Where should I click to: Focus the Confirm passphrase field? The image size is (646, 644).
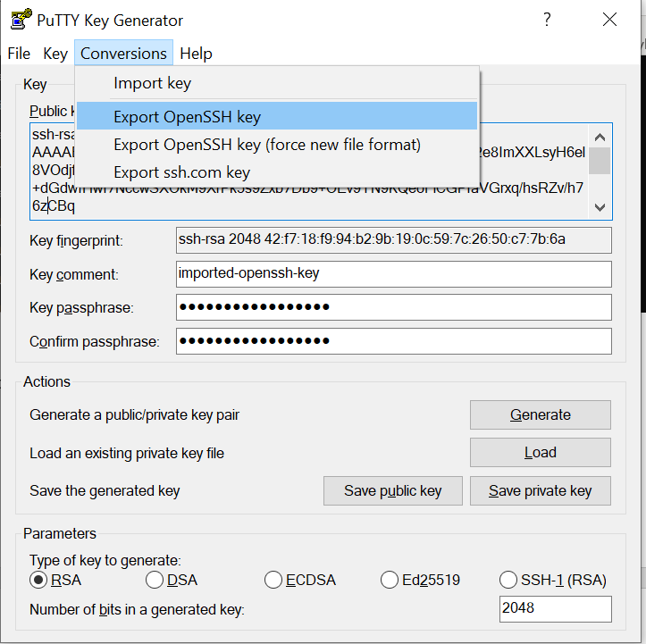393,341
